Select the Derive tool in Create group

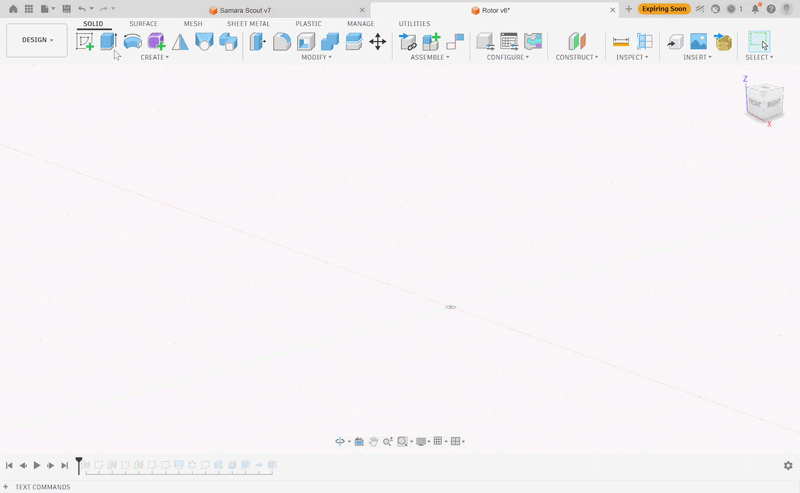coord(228,41)
